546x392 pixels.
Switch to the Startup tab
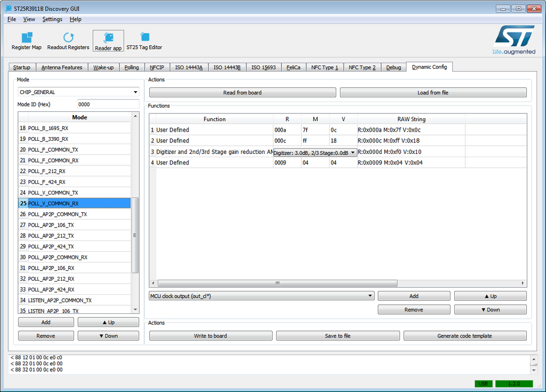point(22,68)
